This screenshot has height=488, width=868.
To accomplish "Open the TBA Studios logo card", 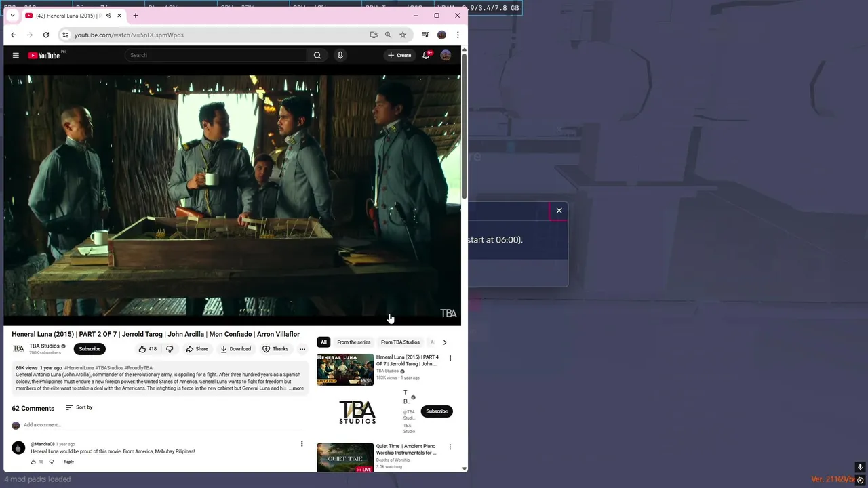I will click(357, 411).
